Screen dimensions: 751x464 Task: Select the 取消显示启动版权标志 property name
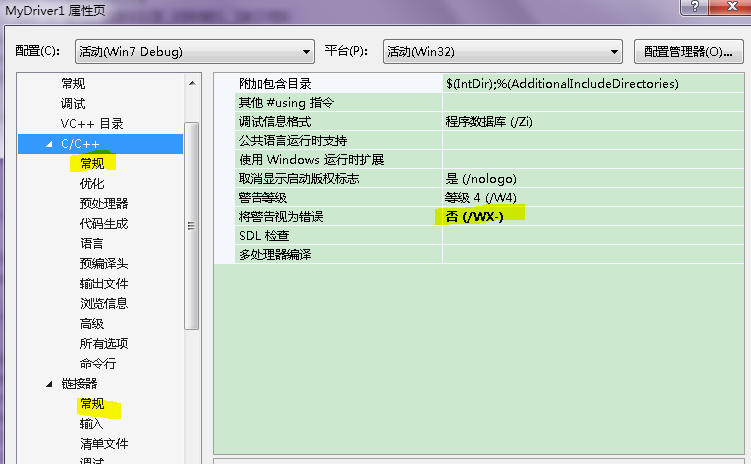pos(299,179)
